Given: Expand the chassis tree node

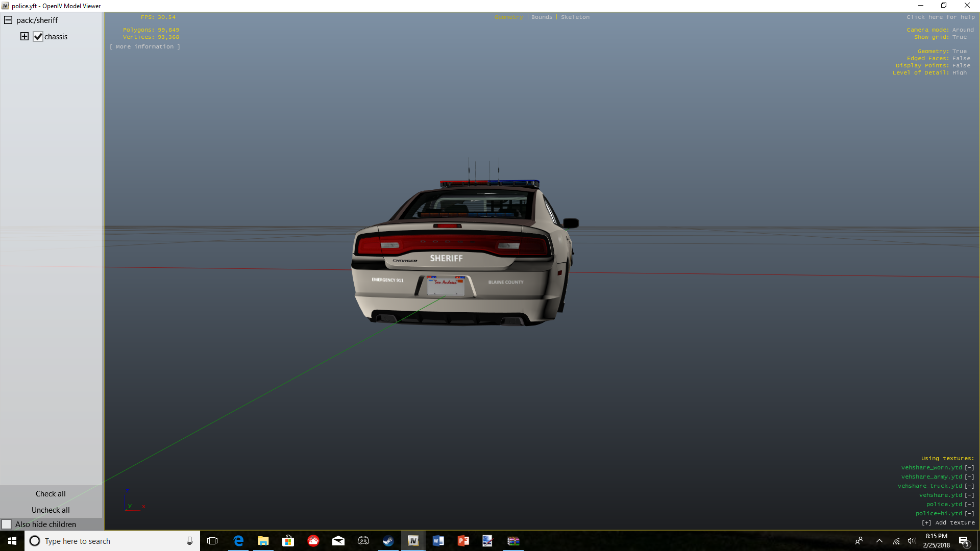Looking at the screenshot, I should pos(24,36).
